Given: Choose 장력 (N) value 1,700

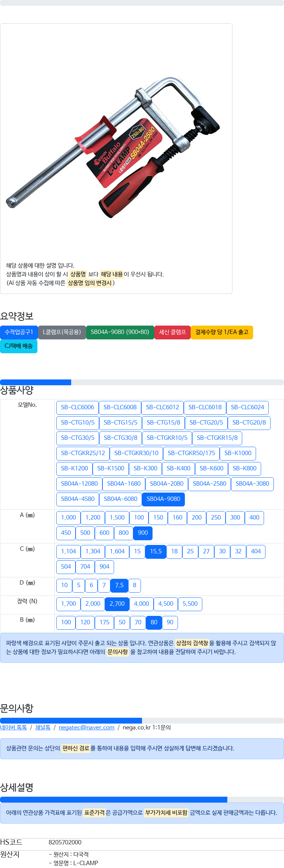Looking at the screenshot, I should coord(69,604).
